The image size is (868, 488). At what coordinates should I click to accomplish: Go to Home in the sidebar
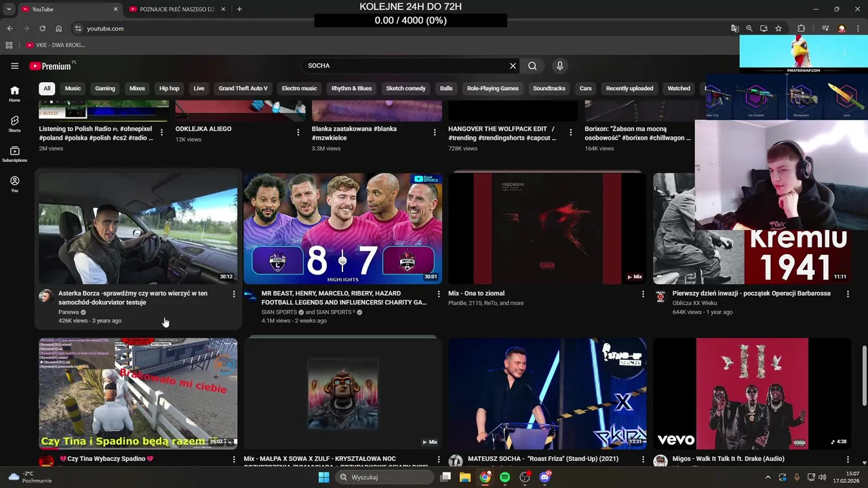(14, 94)
